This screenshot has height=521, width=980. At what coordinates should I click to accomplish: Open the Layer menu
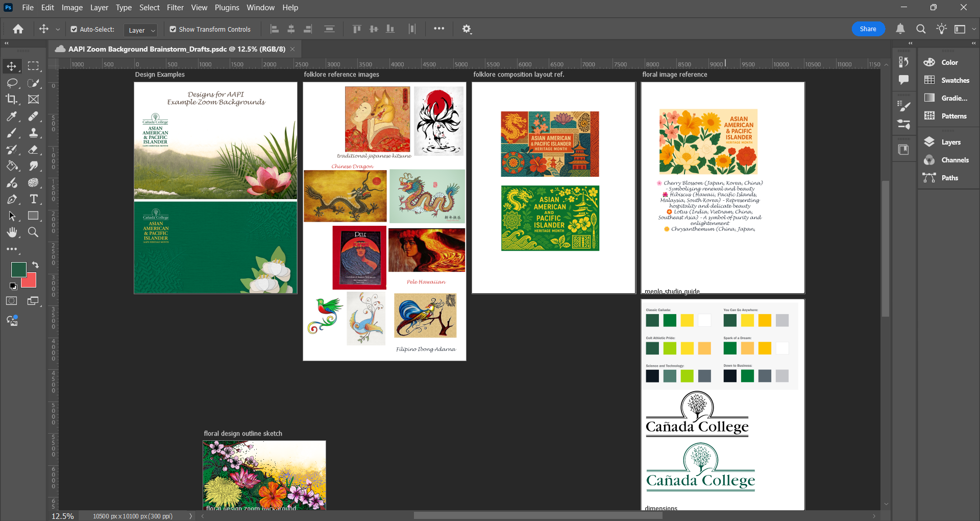point(99,8)
